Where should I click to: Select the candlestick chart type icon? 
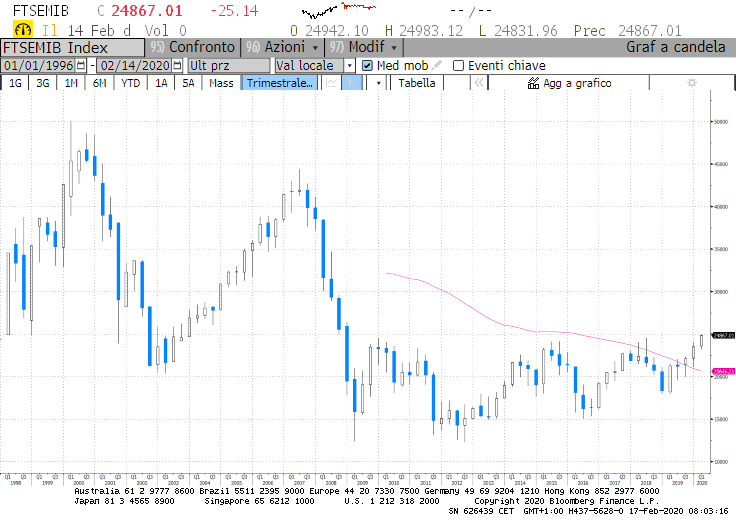[x=352, y=83]
